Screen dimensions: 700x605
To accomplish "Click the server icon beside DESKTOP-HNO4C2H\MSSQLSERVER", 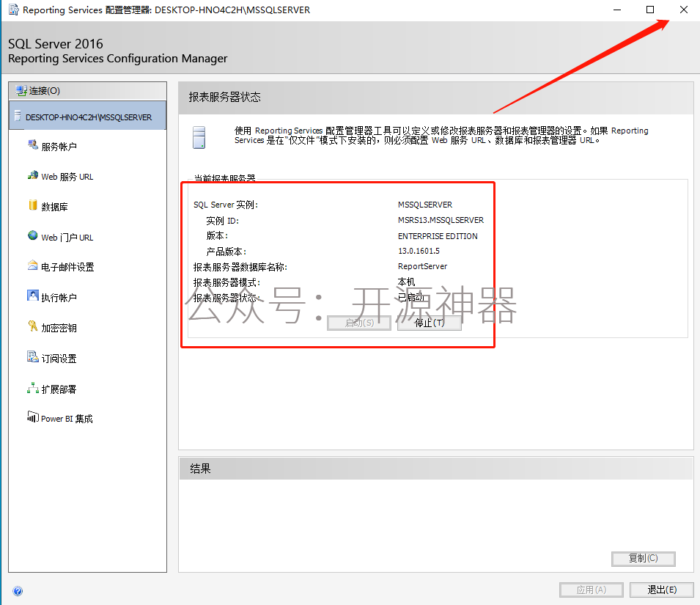I will (18, 116).
